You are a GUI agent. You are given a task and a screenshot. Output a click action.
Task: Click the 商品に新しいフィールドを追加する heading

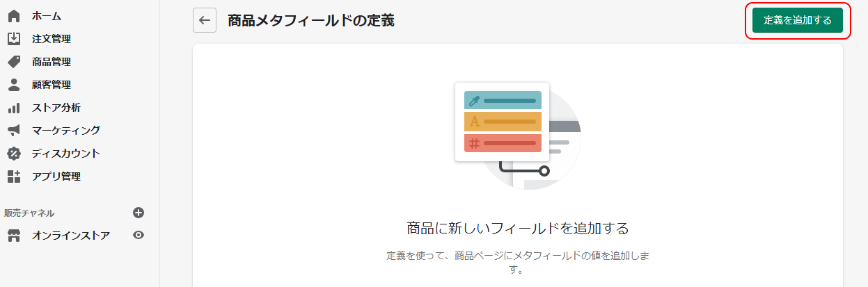tap(517, 229)
